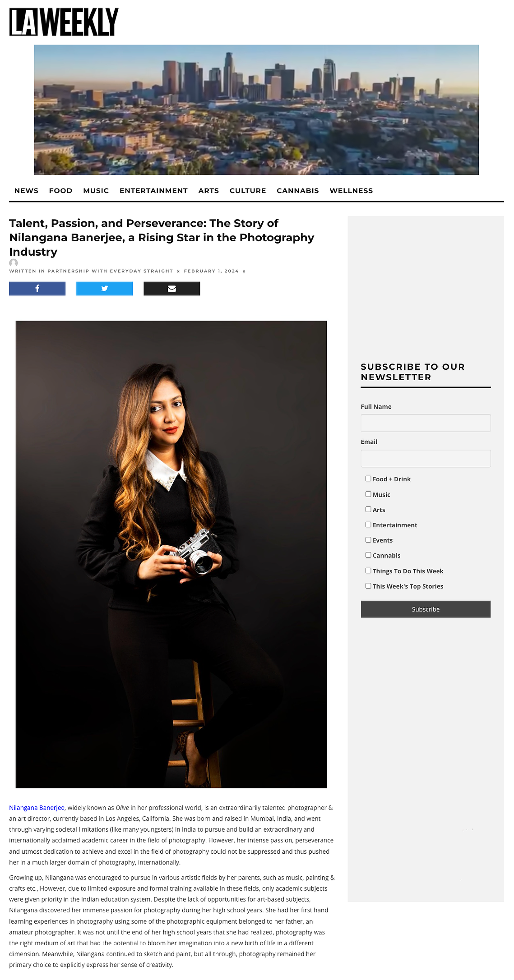Image resolution: width=514 pixels, height=980 pixels.
Task: Enable Things To Do This Week checkbox
Action: click(x=368, y=571)
